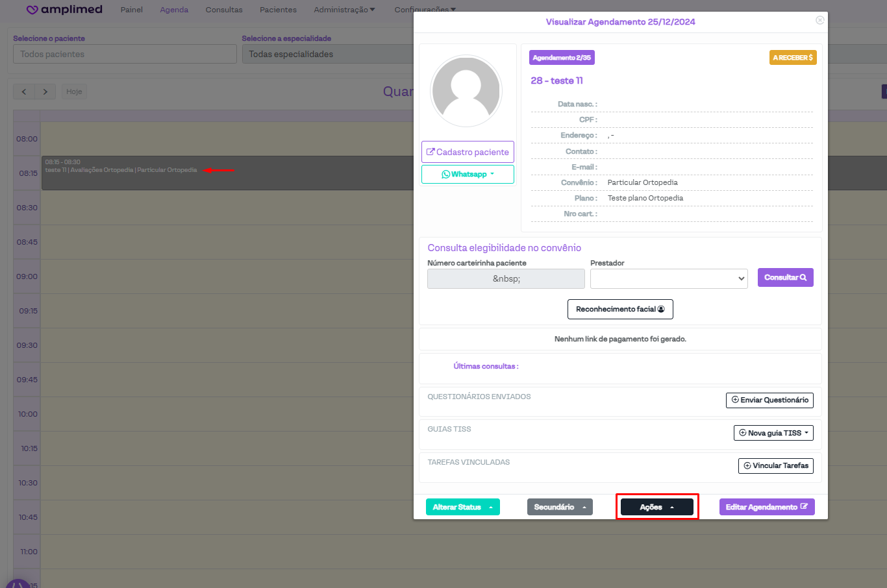Viewport: 887px width, 588px height.
Task: Expand the Whatsapp dropdown
Action: pyautogui.click(x=468, y=174)
